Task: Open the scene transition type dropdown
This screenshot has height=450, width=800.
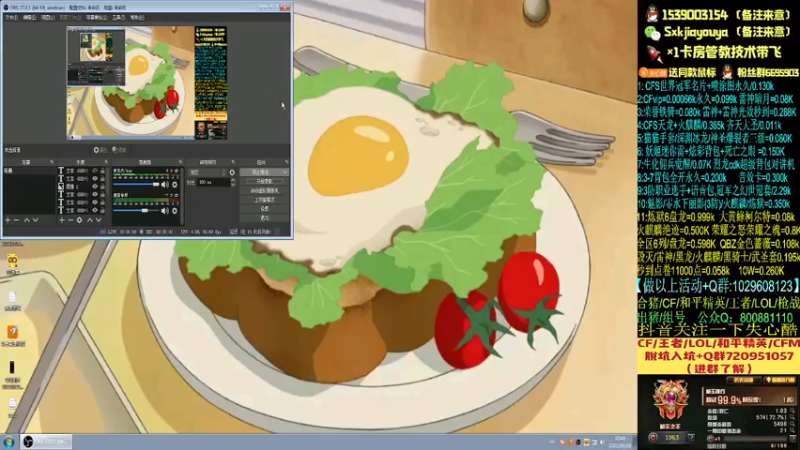Action: click(x=208, y=172)
